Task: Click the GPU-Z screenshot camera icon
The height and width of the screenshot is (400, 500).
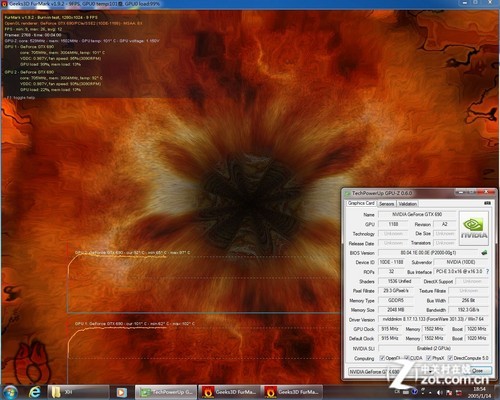Action: pyautogui.click(x=487, y=203)
